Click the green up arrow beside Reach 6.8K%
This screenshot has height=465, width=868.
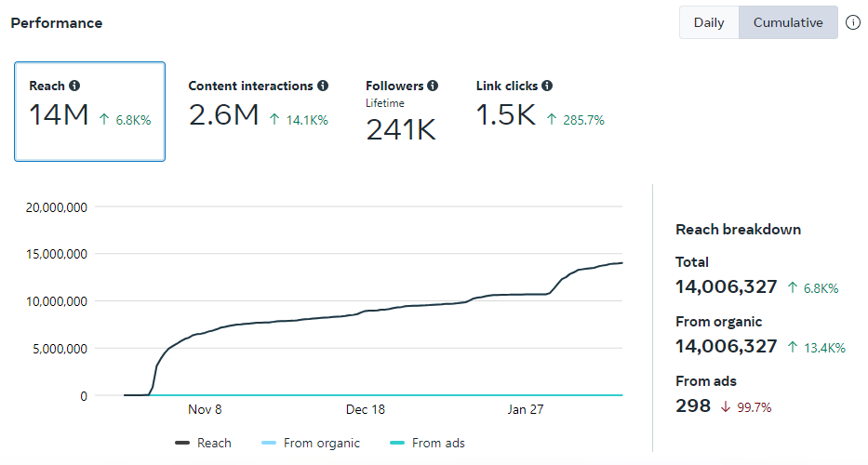tap(105, 120)
